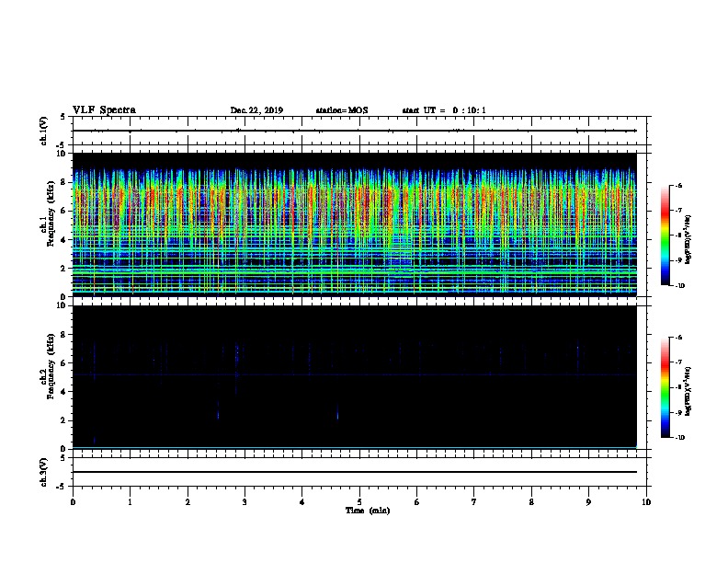Viewport: 728px width, 563px height.
Task: Click the log(PSD) label beside ch.2 colorbar
Action: (x=688, y=392)
